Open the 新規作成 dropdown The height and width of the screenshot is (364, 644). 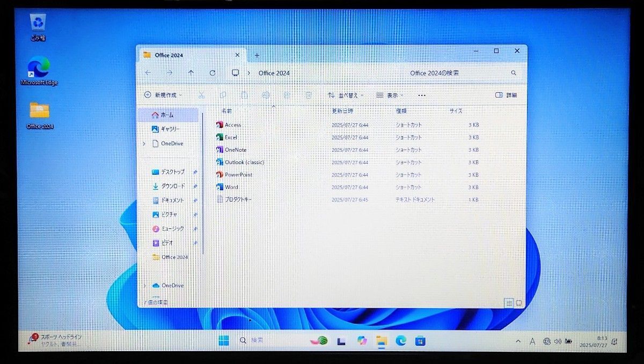click(163, 95)
